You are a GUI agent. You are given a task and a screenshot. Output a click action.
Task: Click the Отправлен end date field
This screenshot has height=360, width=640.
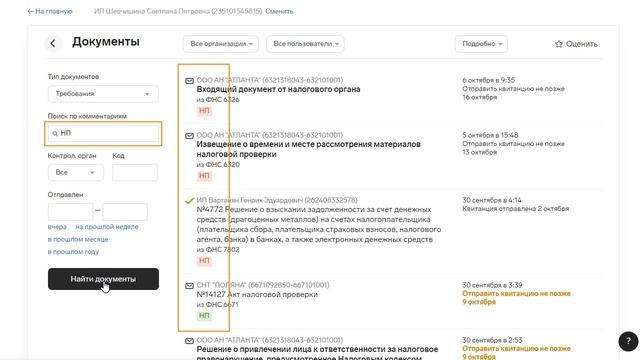coord(125,211)
